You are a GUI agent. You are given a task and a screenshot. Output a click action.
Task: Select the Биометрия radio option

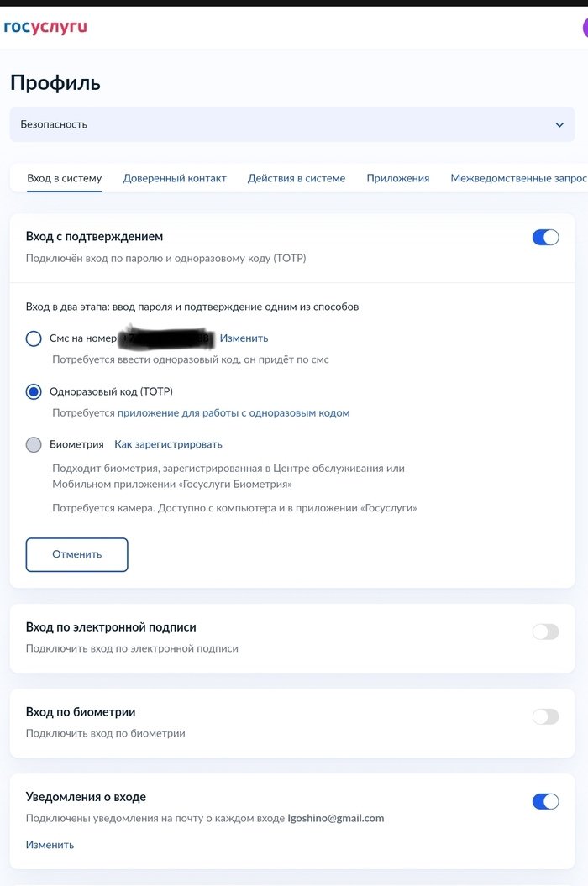click(34, 444)
